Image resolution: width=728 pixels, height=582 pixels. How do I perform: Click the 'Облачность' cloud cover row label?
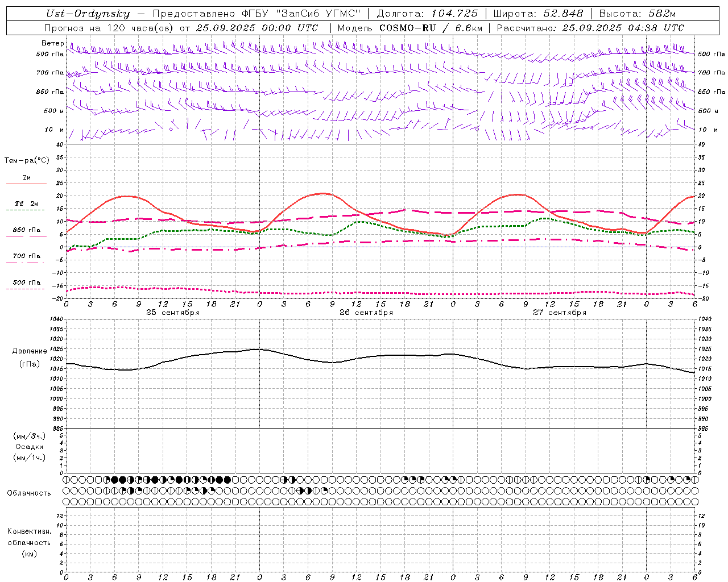(x=29, y=493)
